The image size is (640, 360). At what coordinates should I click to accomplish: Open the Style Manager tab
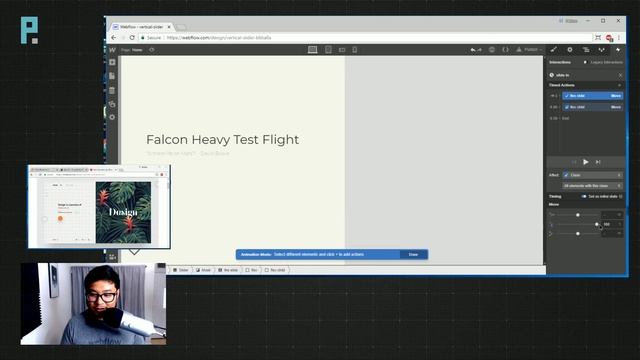(602, 50)
